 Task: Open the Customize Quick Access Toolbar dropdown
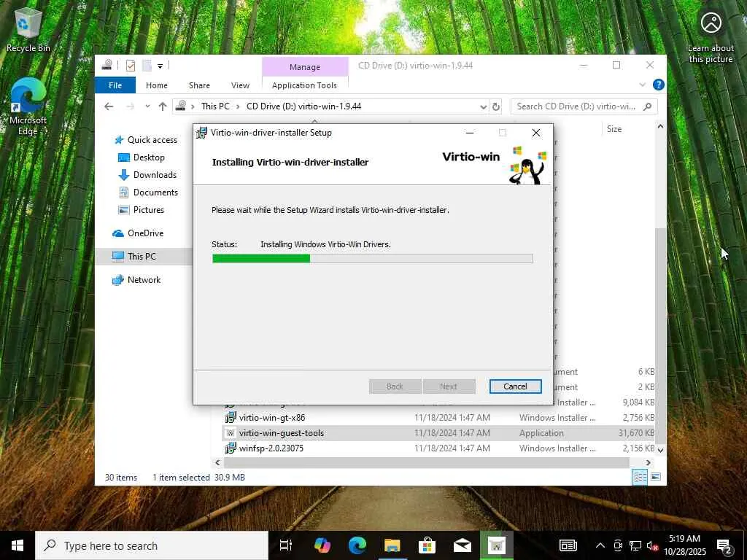point(160,66)
